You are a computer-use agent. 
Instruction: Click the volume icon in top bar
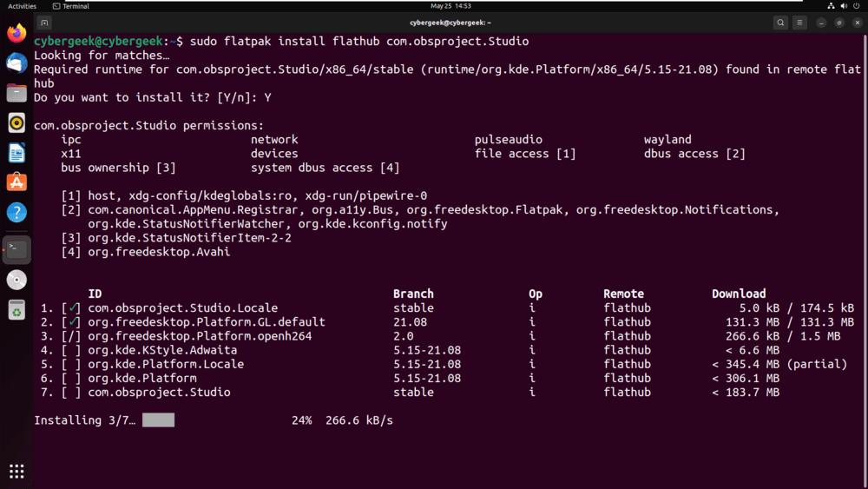(844, 6)
